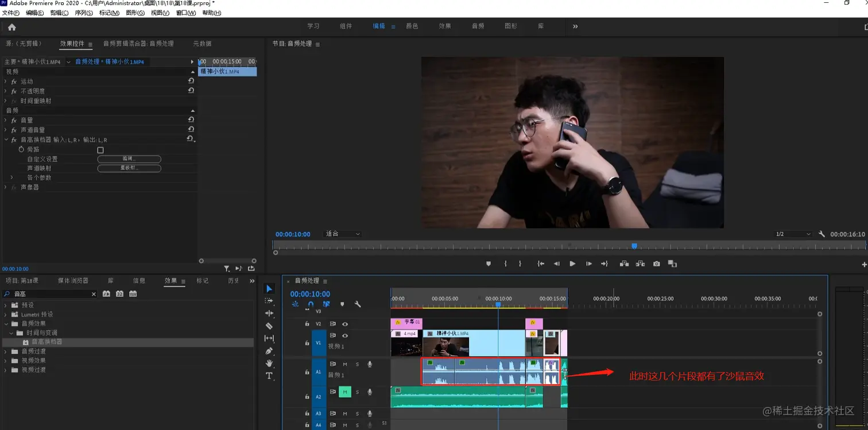Toggle Snap in timeline

tap(311, 304)
